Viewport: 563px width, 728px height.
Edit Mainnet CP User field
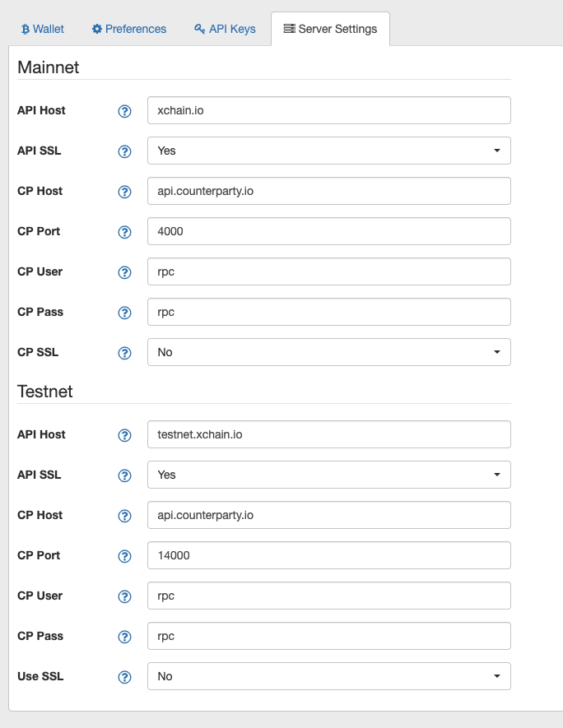[x=329, y=271]
